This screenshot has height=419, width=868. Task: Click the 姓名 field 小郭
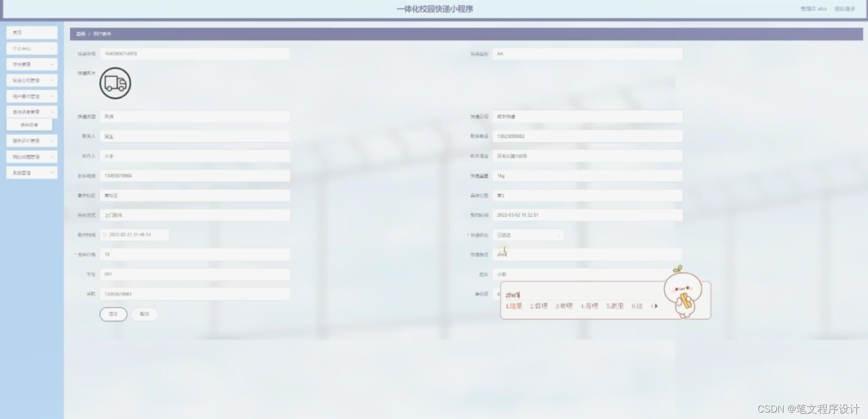[x=587, y=275]
